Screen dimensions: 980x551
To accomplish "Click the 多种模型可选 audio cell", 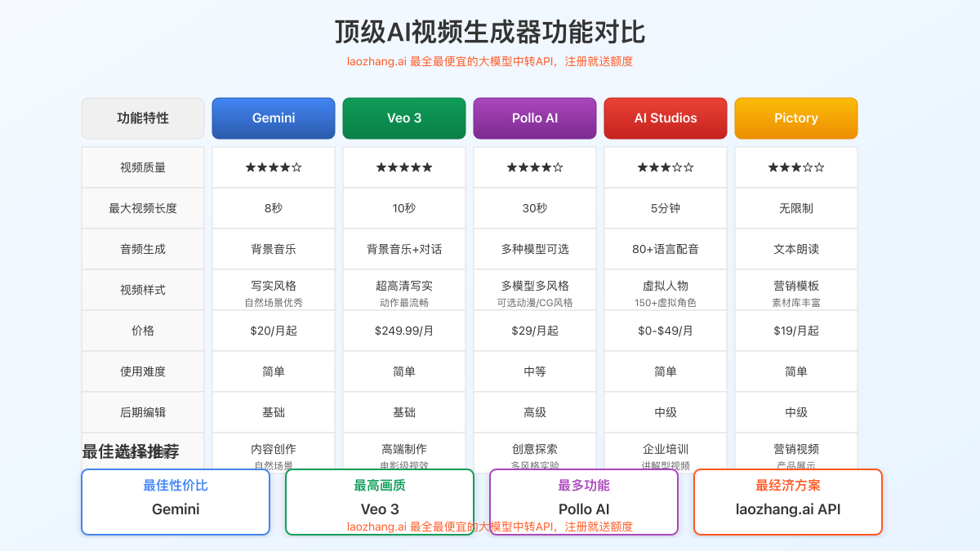I will (535, 249).
